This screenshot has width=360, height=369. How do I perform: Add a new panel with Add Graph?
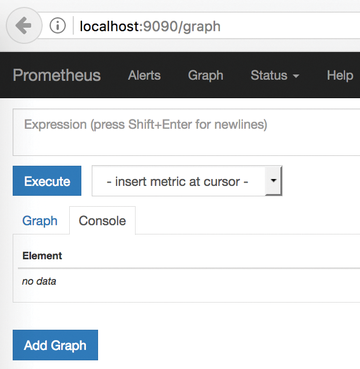55,345
